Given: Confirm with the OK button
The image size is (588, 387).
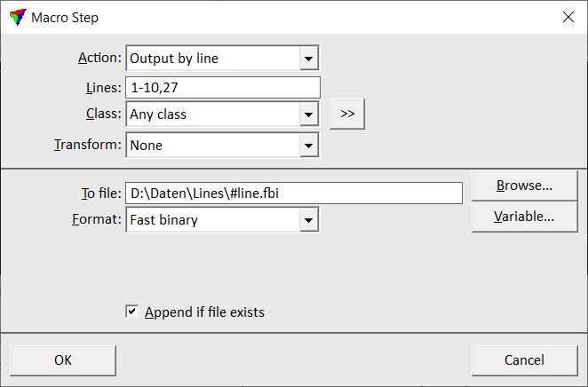Looking at the screenshot, I should pos(63,359).
